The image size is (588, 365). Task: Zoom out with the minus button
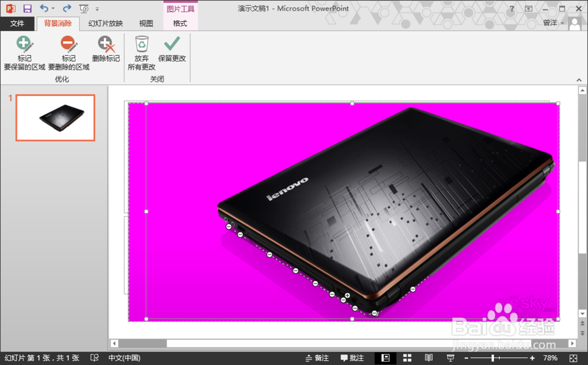point(466,359)
